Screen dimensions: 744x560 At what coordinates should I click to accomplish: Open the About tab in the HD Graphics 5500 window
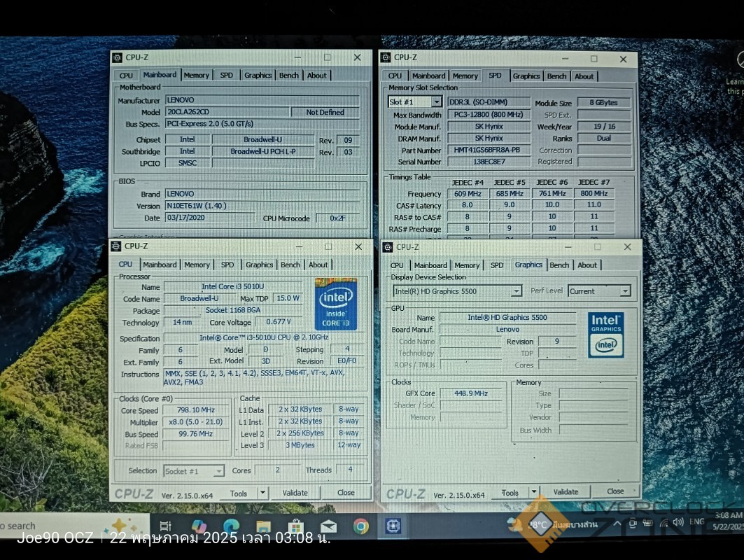[x=587, y=265]
